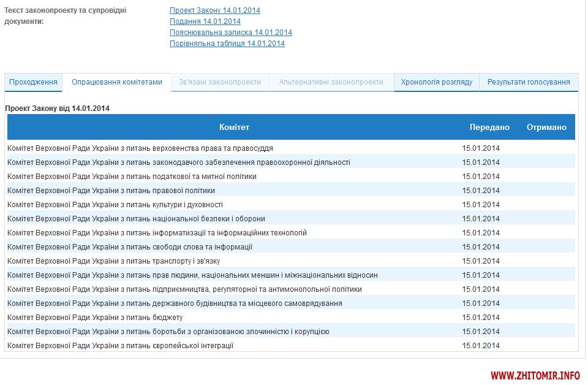
Task: Click the Комітет column header
Action: (x=234, y=128)
